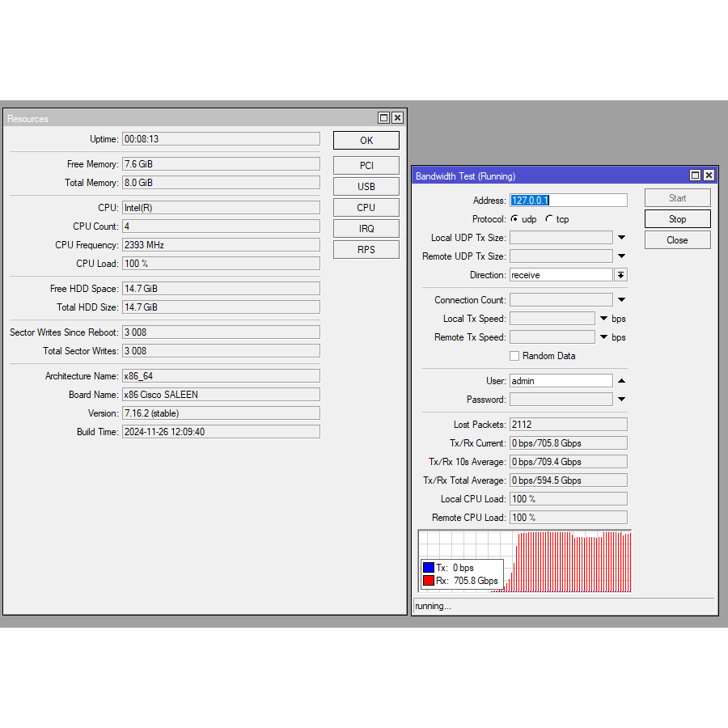Open the USB devices list
Viewport: 728px width, 728px height.
[366, 187]
